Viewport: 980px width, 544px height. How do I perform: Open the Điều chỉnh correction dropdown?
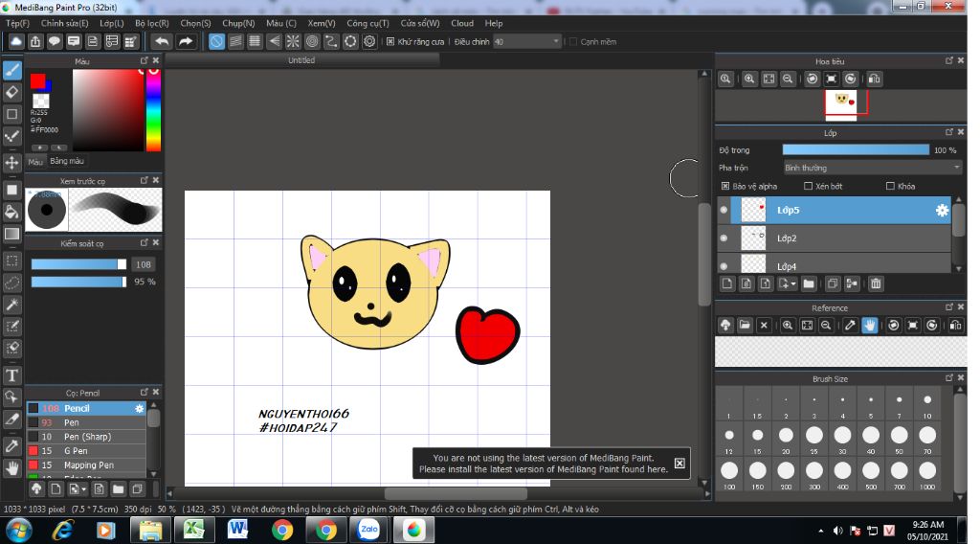527,42
